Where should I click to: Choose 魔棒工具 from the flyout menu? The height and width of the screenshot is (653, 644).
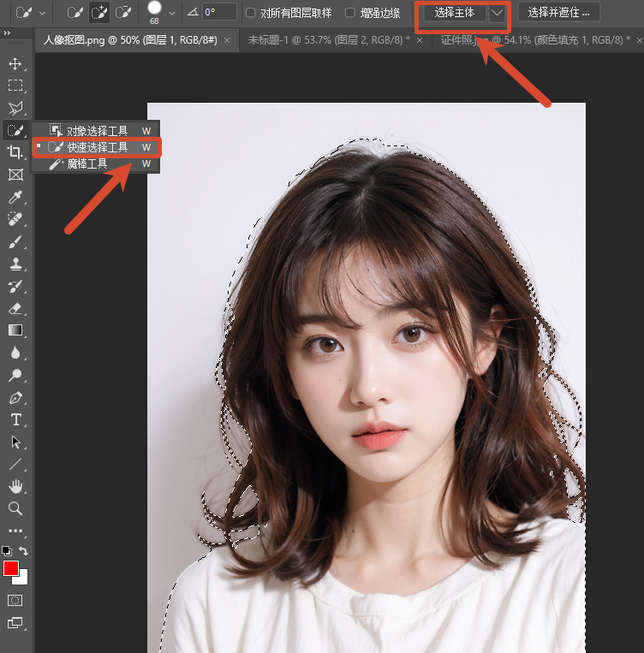point(86,163)
